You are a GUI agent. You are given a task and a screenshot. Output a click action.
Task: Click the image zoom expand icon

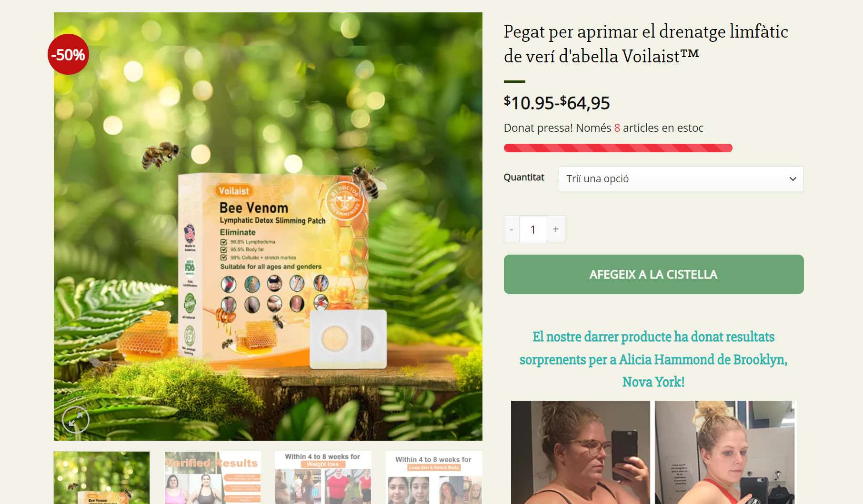[76, 419]
